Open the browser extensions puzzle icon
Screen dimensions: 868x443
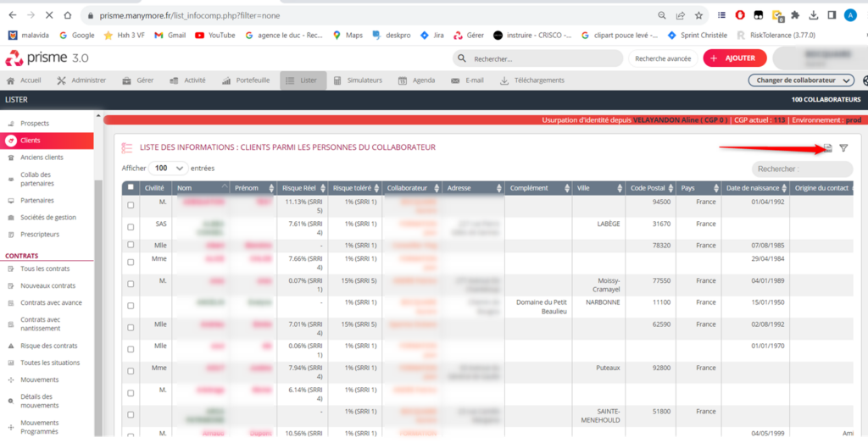(795, 15)
